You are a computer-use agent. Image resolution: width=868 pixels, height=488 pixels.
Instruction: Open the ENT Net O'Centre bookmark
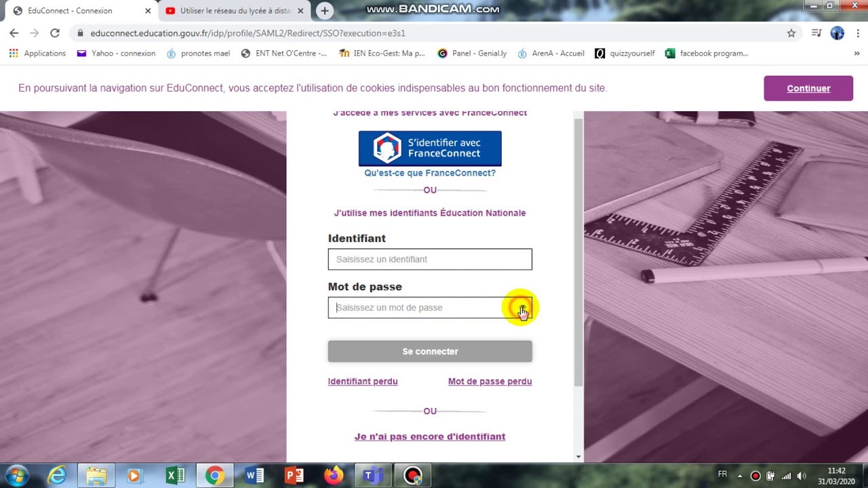pyautogui.click(x=284, y=53)
